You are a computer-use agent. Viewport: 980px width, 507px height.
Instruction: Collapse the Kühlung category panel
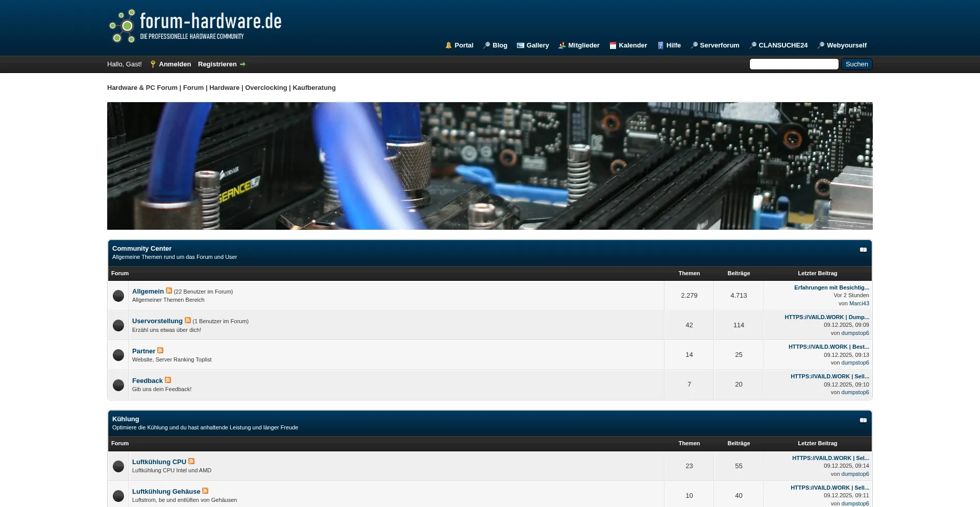[x=863, y=420]
